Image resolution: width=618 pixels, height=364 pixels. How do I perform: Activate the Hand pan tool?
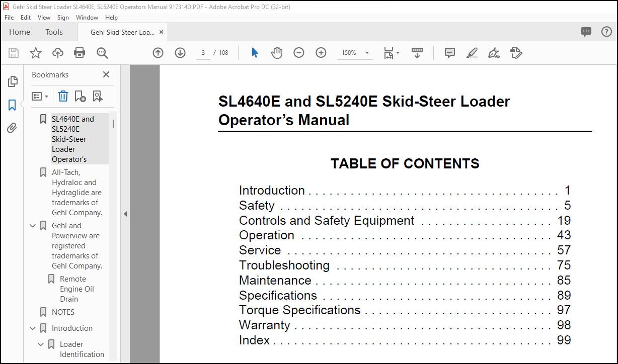click(277, 53)
